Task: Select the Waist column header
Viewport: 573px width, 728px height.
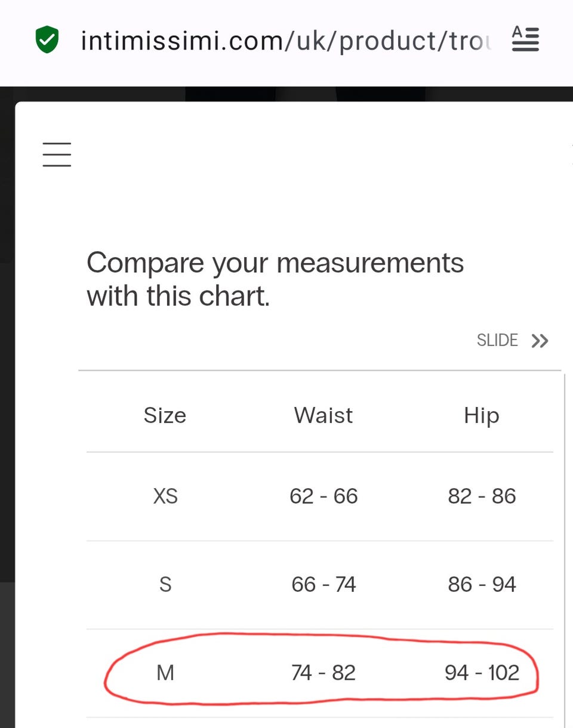Action: [x=323, y=415]
